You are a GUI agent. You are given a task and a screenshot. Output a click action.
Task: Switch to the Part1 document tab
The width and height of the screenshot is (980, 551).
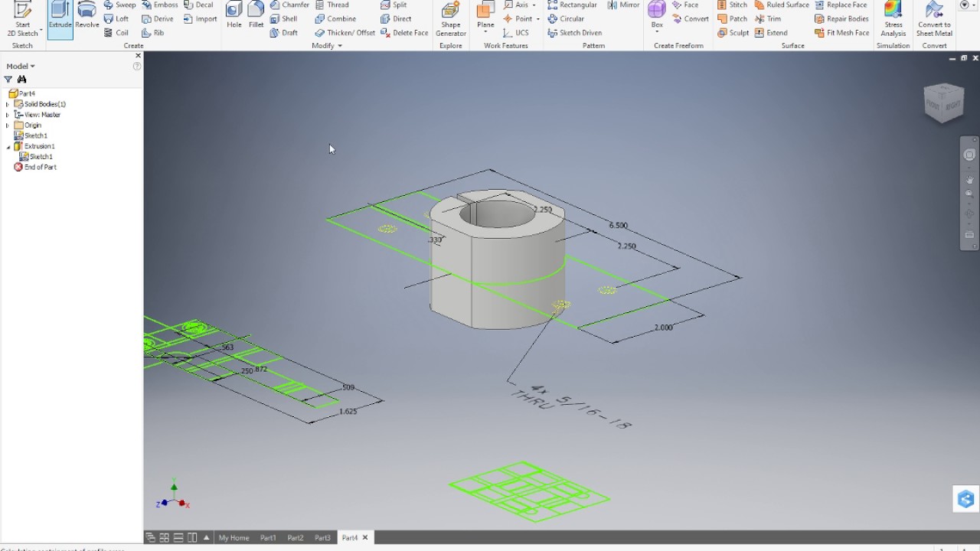(x=268, y=537)
